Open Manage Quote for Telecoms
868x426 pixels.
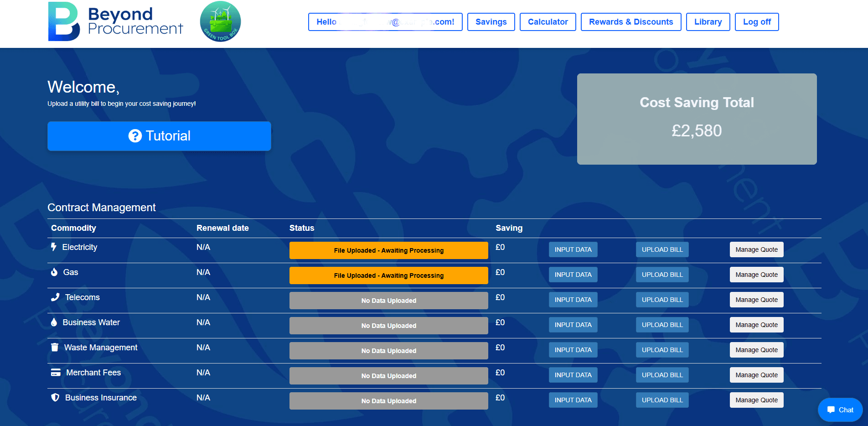tap(756, 300)
